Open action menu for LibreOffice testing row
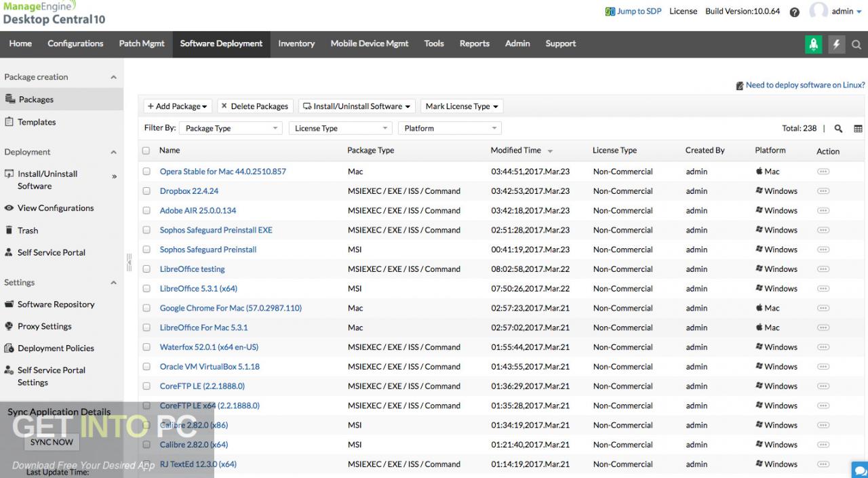Image resolution: width=868 pixels, height=478 pixels. tap(823, 269)
